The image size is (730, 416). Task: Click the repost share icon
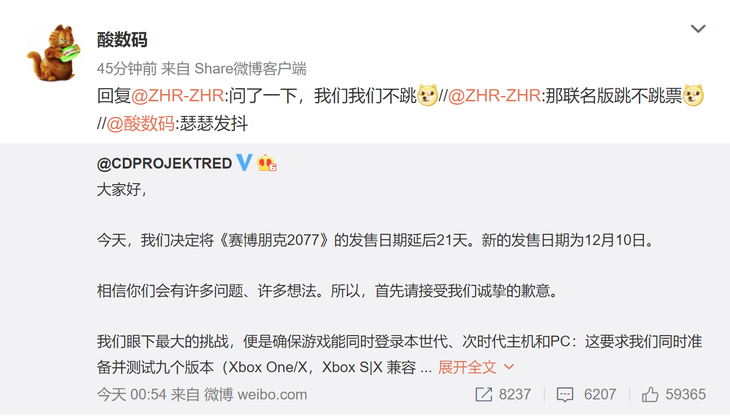click(484, 395)
